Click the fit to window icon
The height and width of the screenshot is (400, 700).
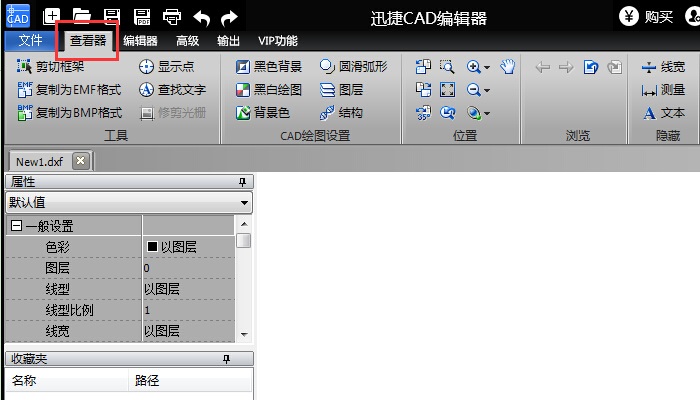click(x=447, y=90)
